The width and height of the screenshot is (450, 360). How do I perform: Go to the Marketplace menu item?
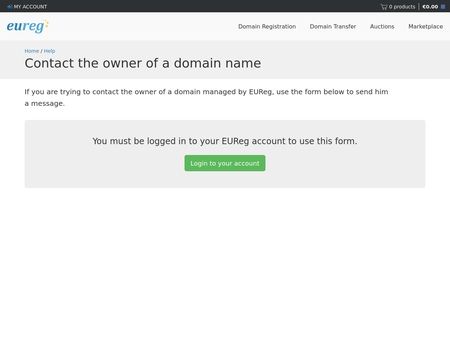426,26
